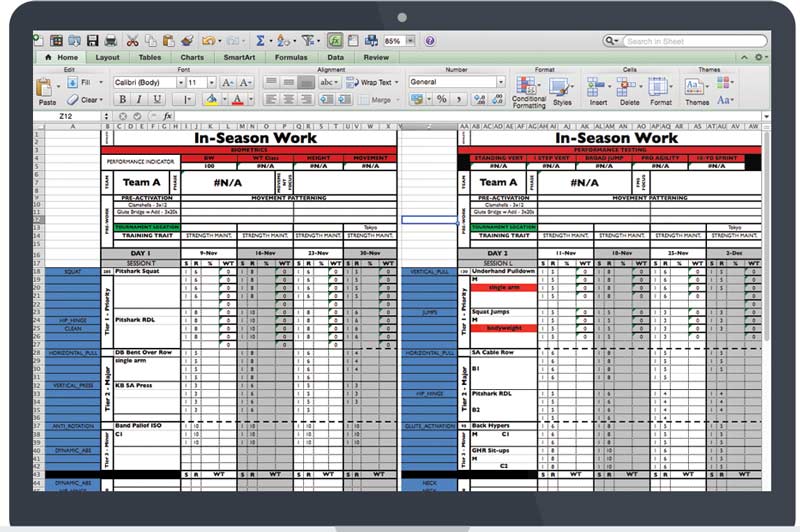Align text left in cell
Screen dimensions: 800x532
click(x=271, y=99)
